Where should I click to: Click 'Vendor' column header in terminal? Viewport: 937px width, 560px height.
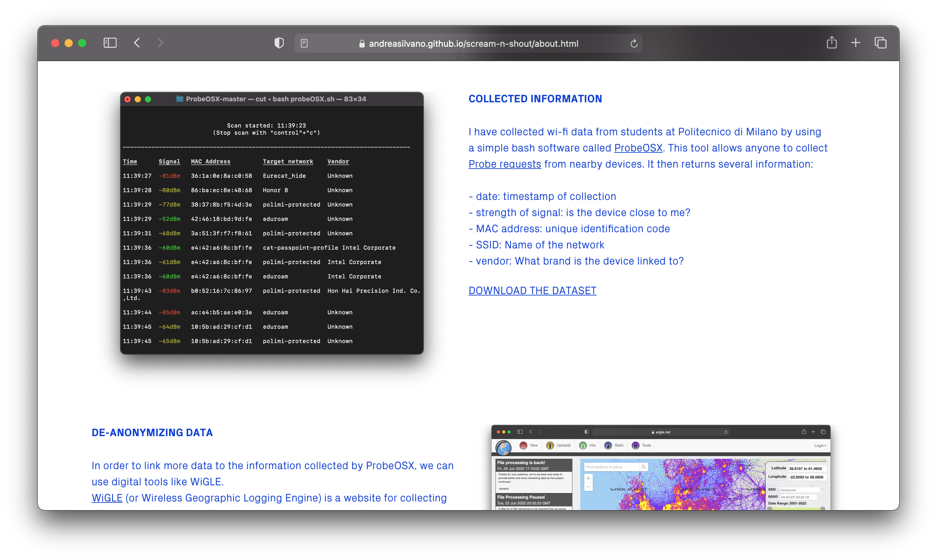tap(338, 162)
